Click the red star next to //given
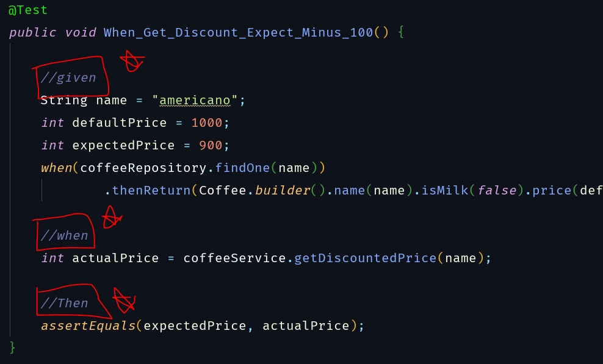The width and height of the screenshot is (603, 364). click(132, 61)
